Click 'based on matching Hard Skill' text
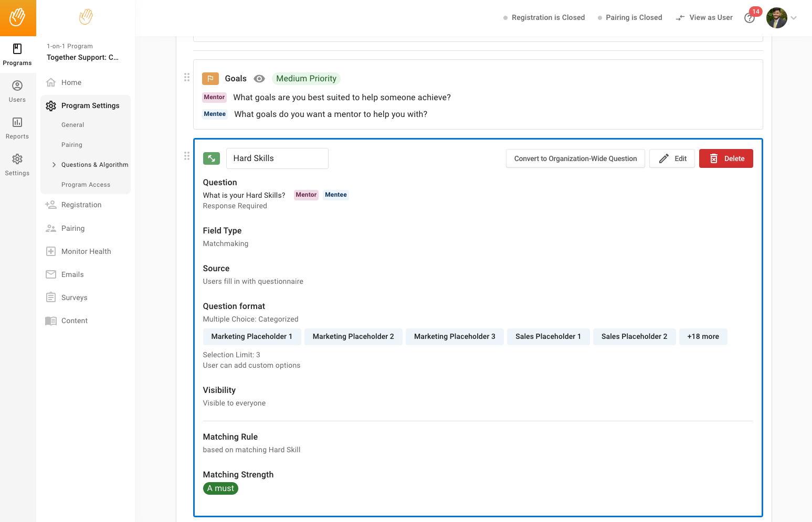This screenshot has width=812, height=522. pyautogui.click(x=252, y=450)
